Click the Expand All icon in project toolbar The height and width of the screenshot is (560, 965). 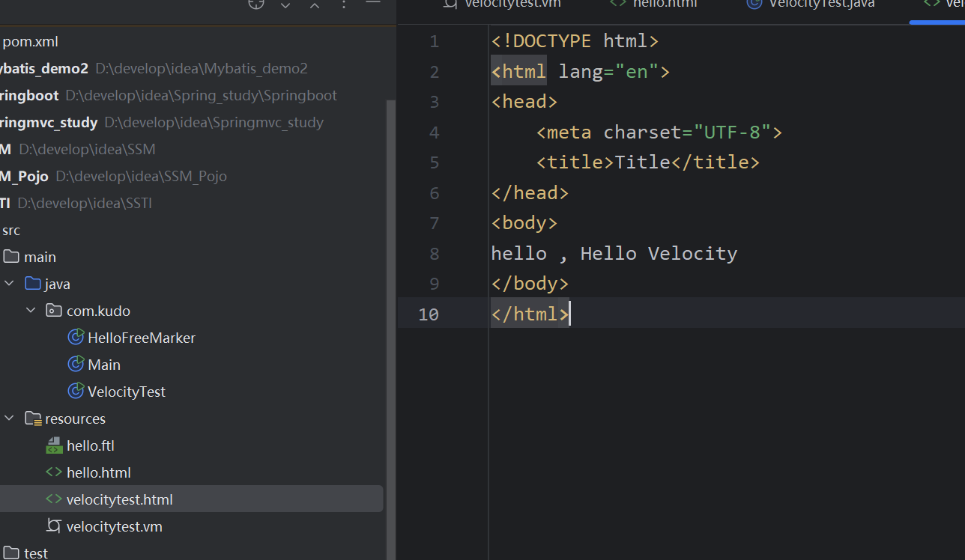pos(285,4)
